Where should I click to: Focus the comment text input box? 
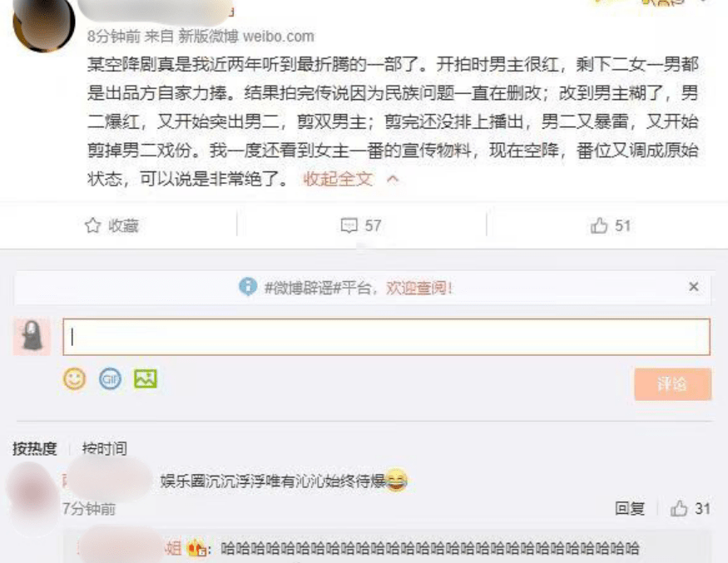[x=386, y=337]
